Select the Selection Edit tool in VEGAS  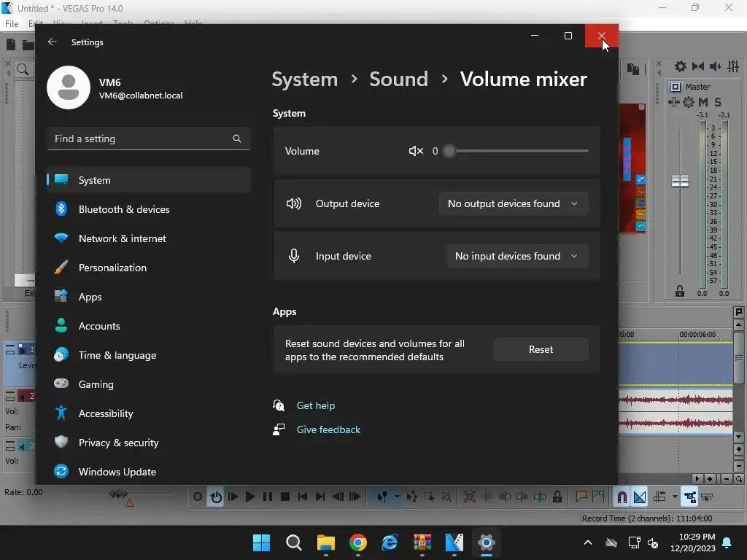tap(429, 497)
